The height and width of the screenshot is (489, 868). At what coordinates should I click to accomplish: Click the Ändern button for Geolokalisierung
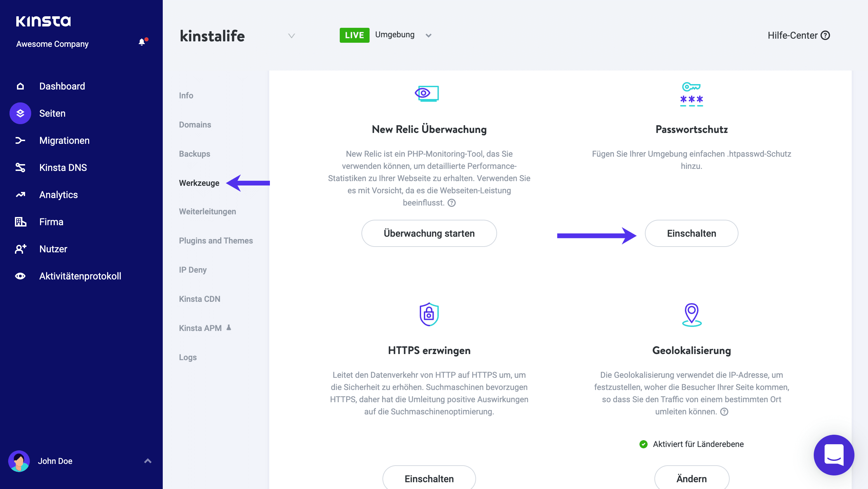coord(691,478)
